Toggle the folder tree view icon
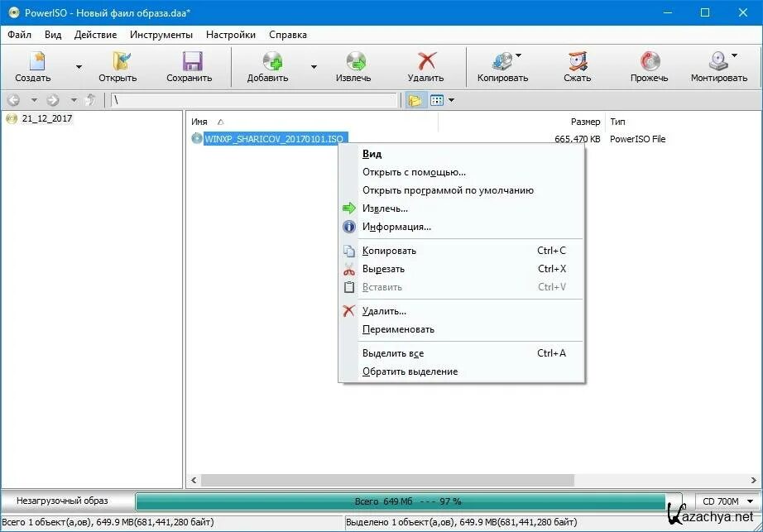This screenshot has height=532, width=763. (415, 100)
